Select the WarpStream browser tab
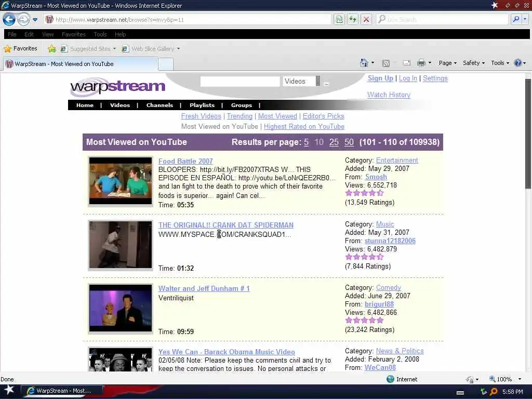532x399 pixels. coord(81,64)
